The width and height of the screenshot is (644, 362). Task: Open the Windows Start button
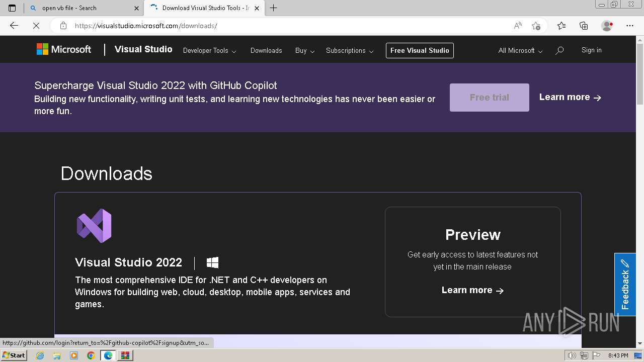pyautogui.click(x=14, y=355)
